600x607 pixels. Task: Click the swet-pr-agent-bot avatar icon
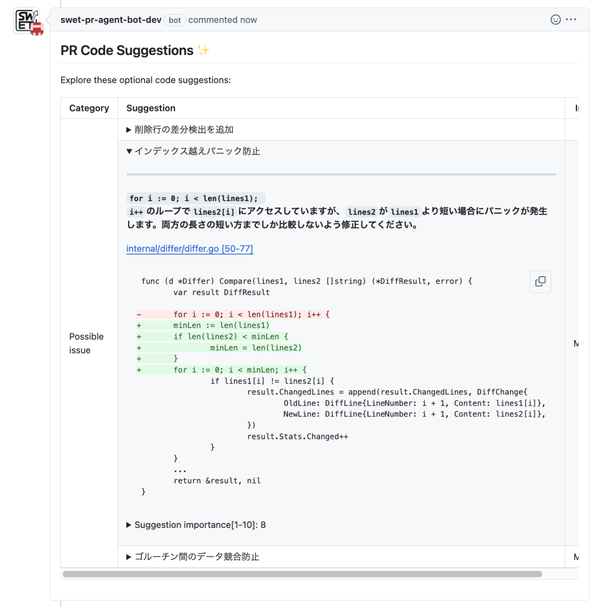coord(29,22)
